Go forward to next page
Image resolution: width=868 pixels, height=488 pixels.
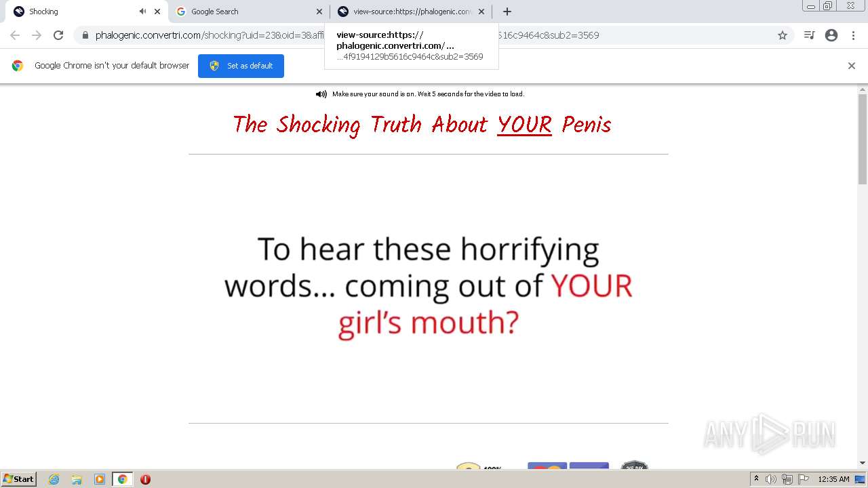[x=37, y=35]
